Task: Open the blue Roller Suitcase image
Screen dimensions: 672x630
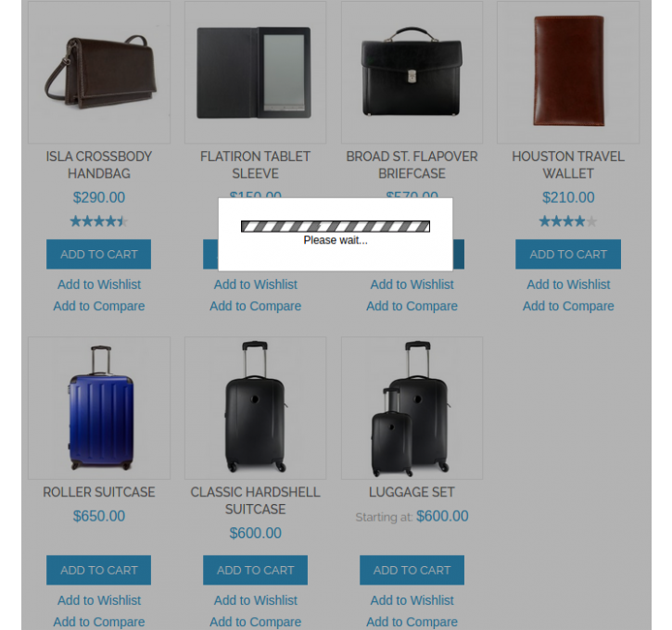Action: coord(99,408)
